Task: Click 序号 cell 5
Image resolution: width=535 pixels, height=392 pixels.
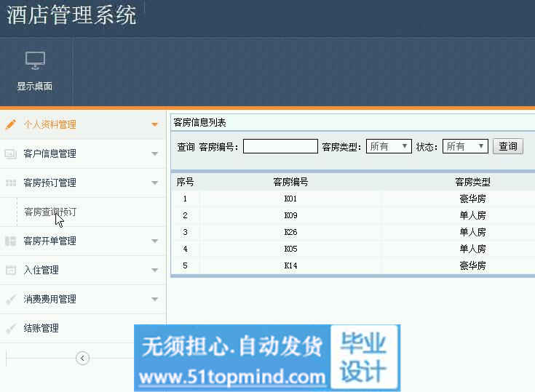Action: click(x=185, y=265)
